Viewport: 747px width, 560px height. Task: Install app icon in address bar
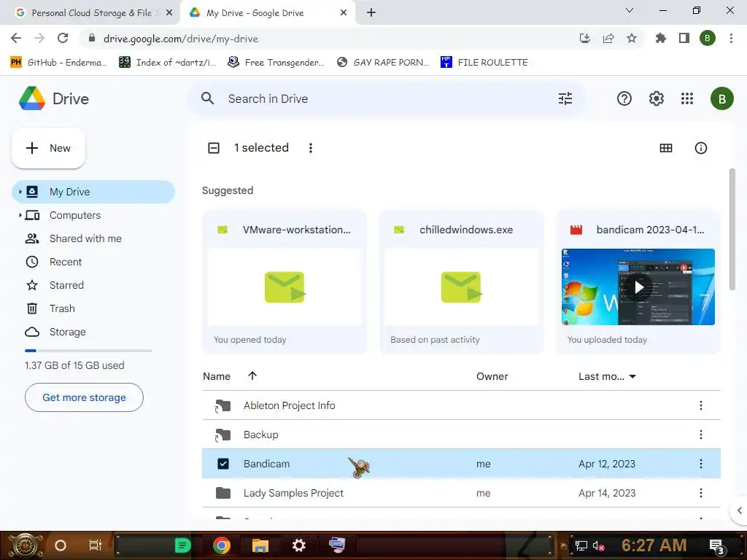coord(584,38)
